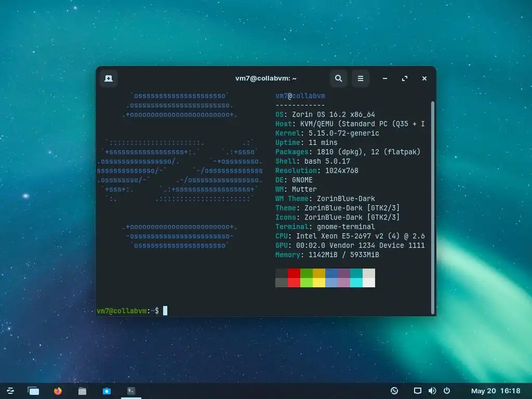Image resolution: width=532 pixels, height=399 pixels.
Task: Show the activities overview from the taskbar
Action: [x=33, y=391]
